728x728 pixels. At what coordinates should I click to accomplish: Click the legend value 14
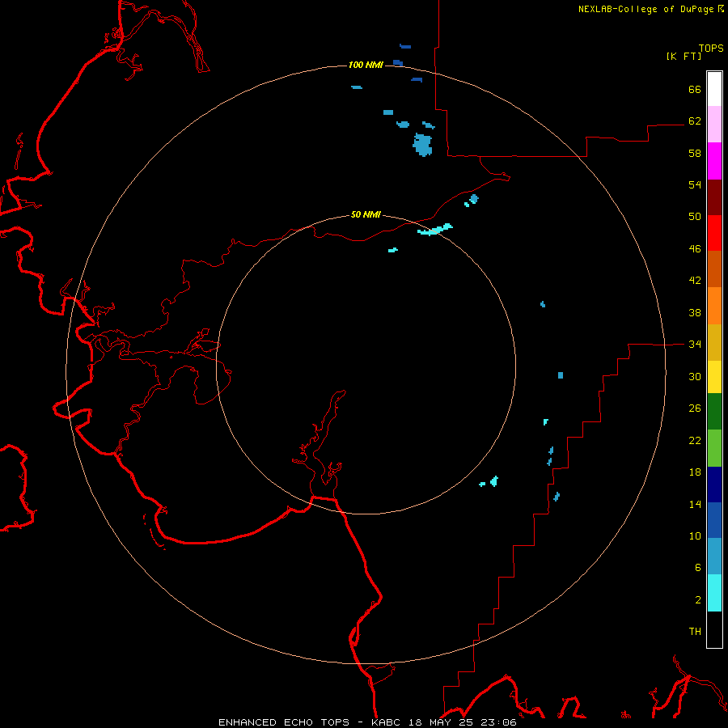695,504
